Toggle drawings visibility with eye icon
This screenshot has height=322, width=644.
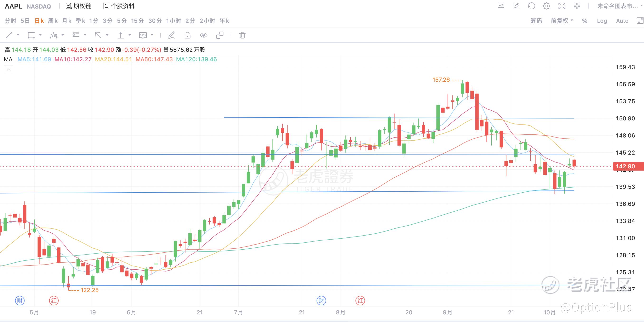click(204, 35)
